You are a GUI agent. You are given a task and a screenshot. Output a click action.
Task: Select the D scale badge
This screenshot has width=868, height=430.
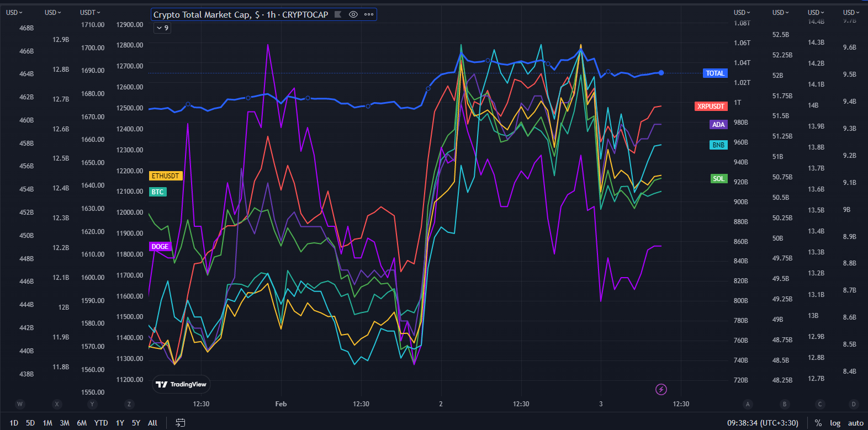(854, 404)
